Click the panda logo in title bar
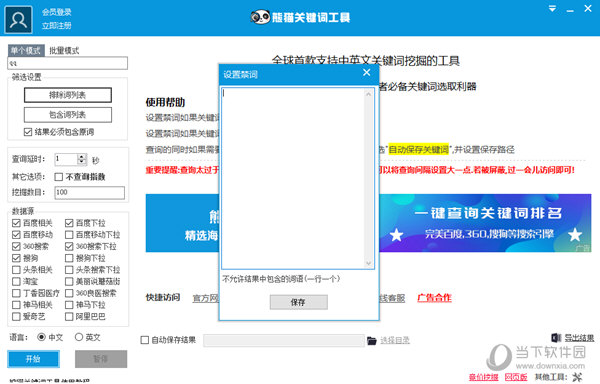This screenshot has width=600, height=384. (261, 17)
